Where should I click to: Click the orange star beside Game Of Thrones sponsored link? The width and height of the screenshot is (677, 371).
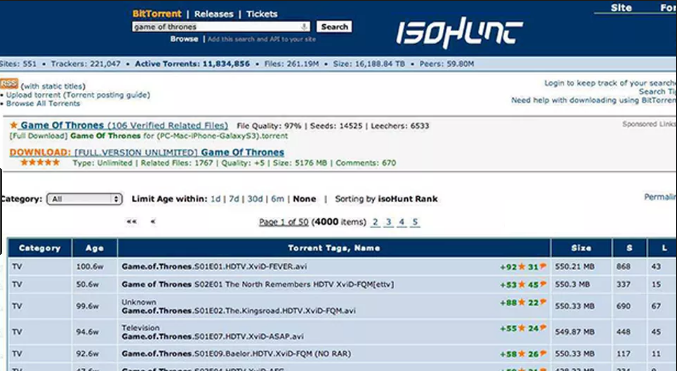[x=14, y=125]
